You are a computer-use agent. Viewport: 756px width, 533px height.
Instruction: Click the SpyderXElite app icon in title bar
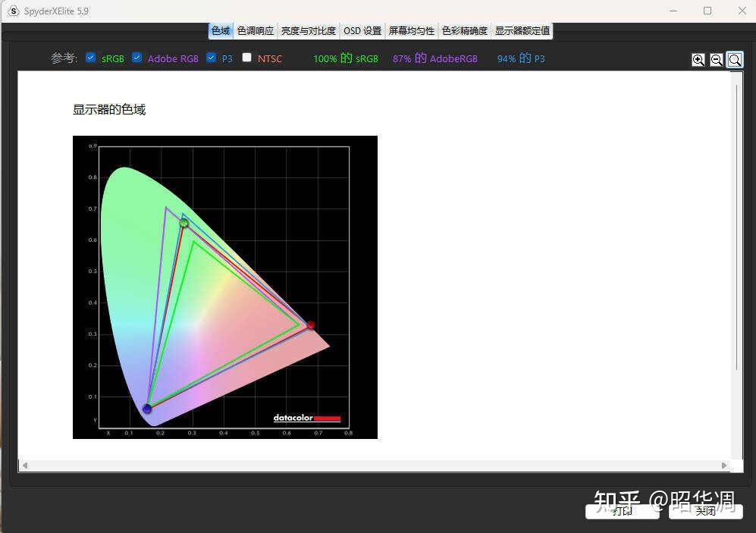(14, 11)
